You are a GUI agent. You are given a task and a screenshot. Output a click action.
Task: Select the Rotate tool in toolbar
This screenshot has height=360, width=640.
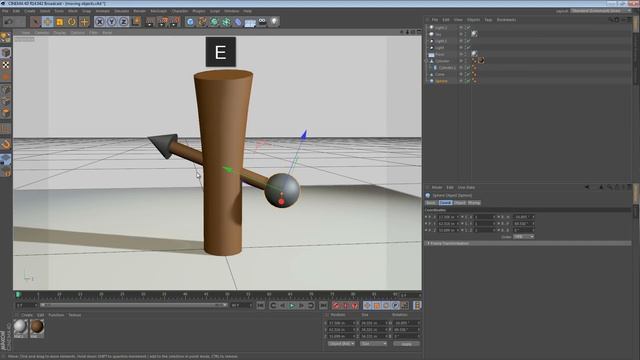[72, 21]
